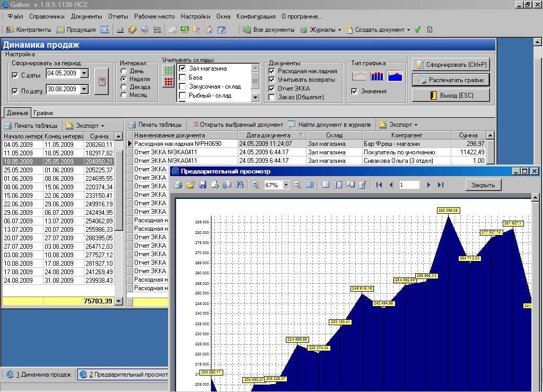Check the 'Заказ (Общепит)' checkbox
Image resolution: width=543 pixels, height=392 pixels.
[x=272, y=97]
